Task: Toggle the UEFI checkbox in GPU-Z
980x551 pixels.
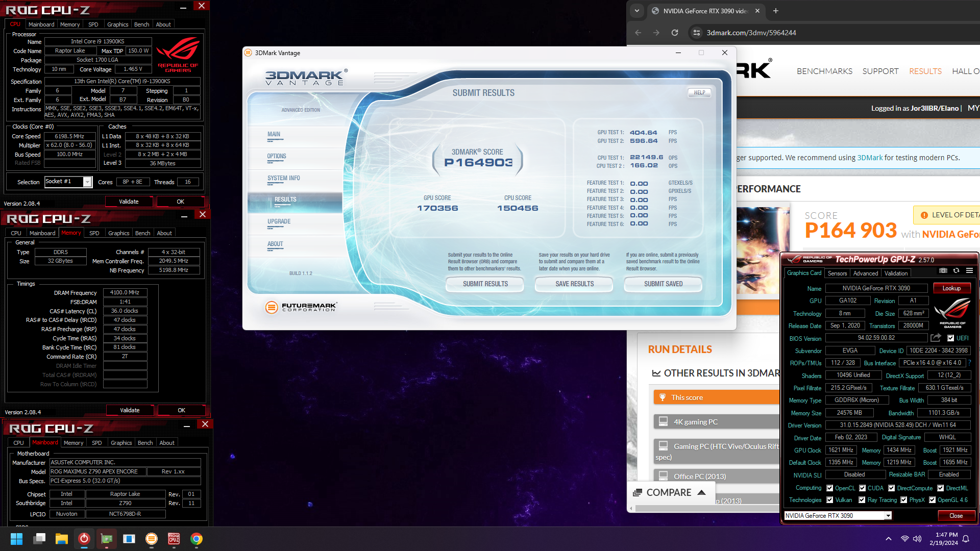Action: [950, 338]
